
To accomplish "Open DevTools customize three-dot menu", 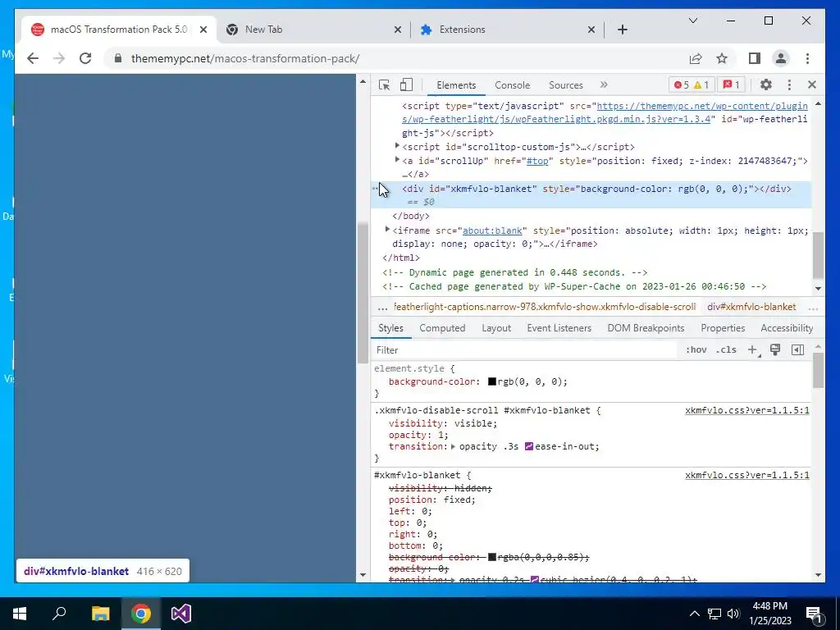I will pos(789,84).
